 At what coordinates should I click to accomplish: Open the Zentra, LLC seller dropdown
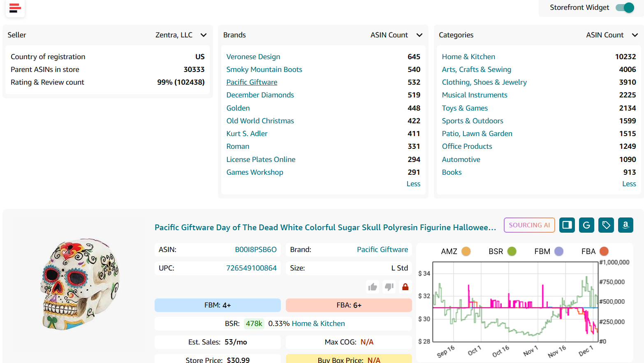point(204,35)
